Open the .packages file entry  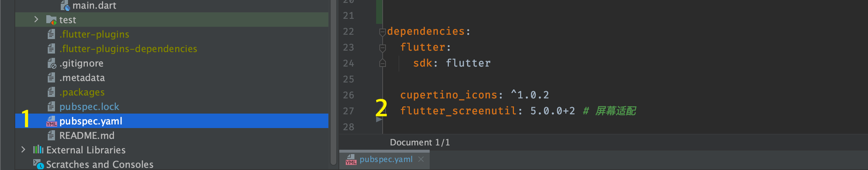point(82,92)
